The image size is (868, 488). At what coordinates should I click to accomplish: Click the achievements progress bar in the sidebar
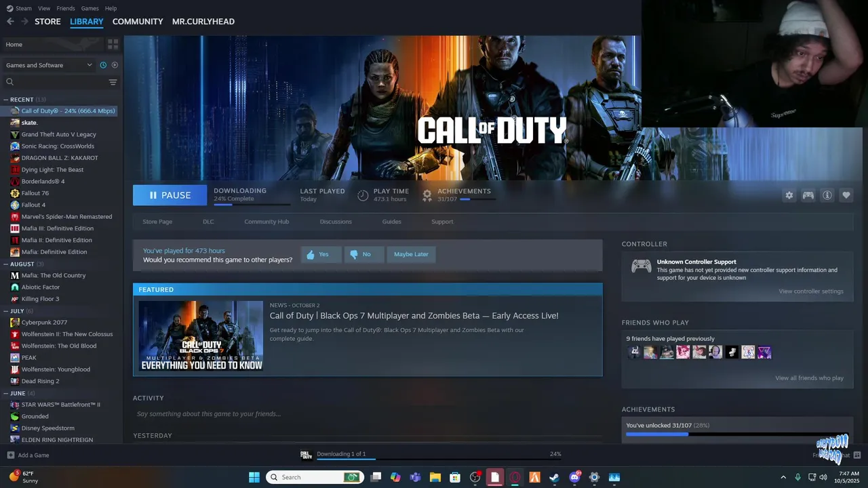click(736, 434)
